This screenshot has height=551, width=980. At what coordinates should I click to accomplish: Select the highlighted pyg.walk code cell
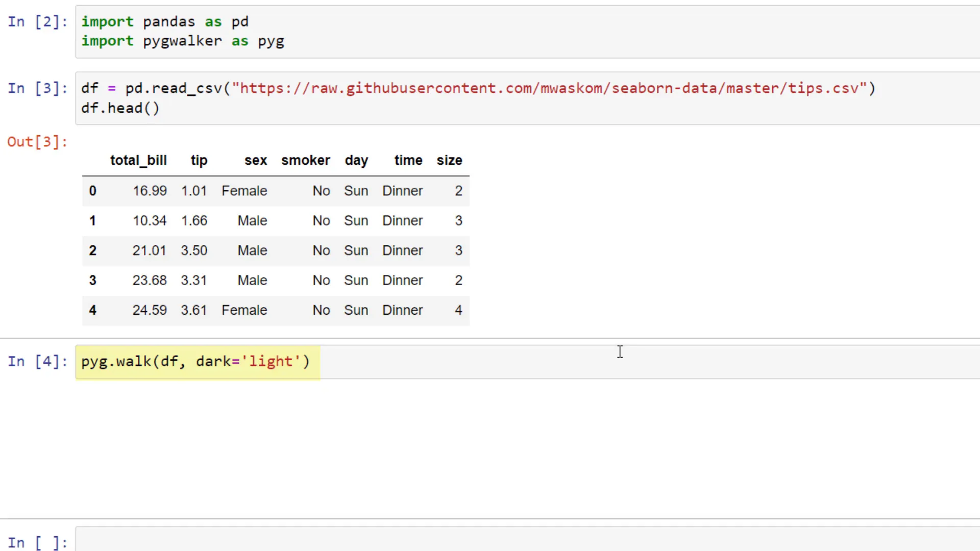click(195, 361)
